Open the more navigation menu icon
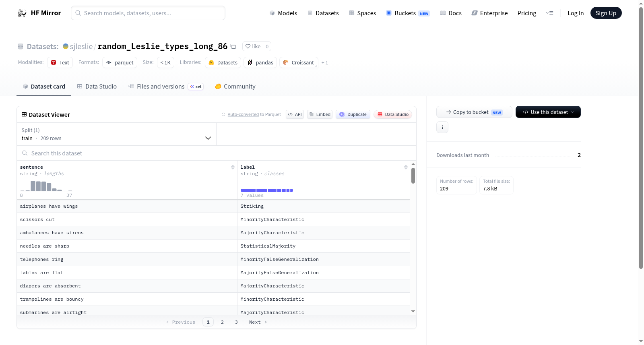Image resolution: width=644 pixels, height=345 pixels. pyautogui.click(x=549, y=13)
